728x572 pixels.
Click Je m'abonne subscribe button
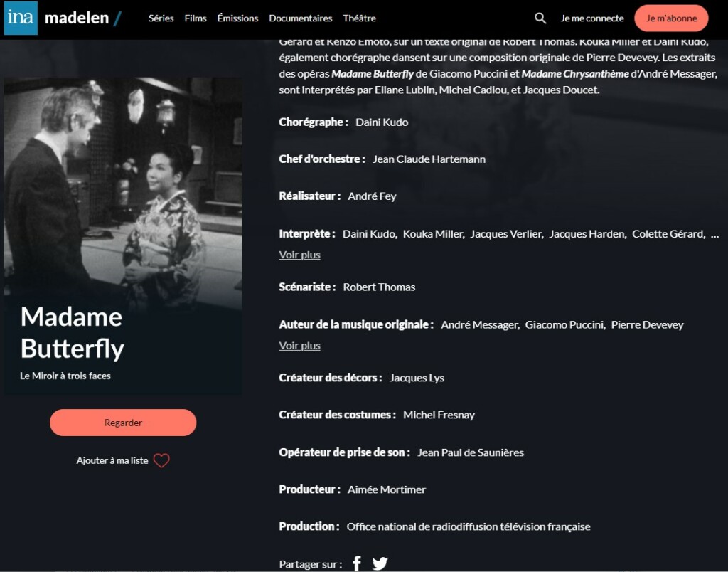coord(671,18)
